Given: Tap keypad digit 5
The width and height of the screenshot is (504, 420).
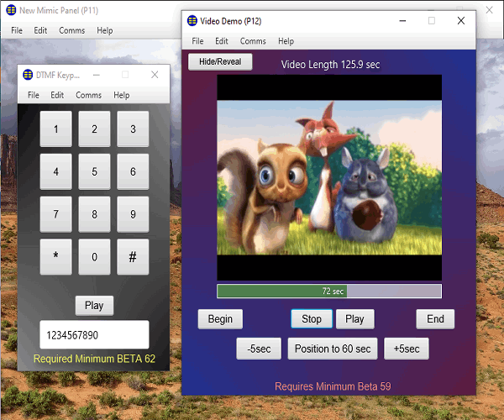Looking at the screenshot, I should [x=94, y=171].
